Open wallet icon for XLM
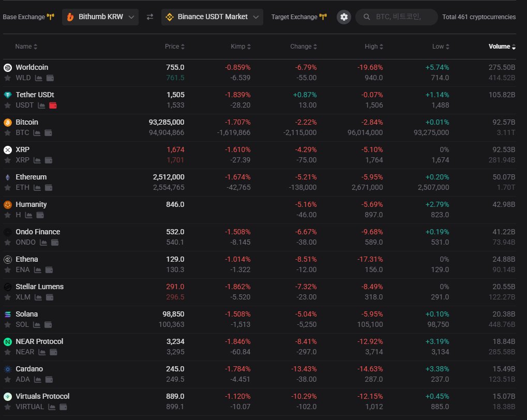527x420 pixels. 50,297
